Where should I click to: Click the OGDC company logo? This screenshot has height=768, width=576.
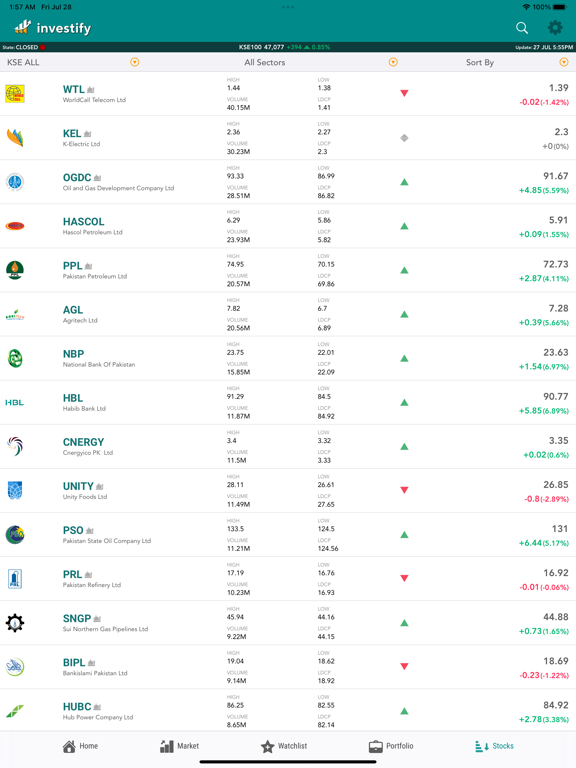15,182
